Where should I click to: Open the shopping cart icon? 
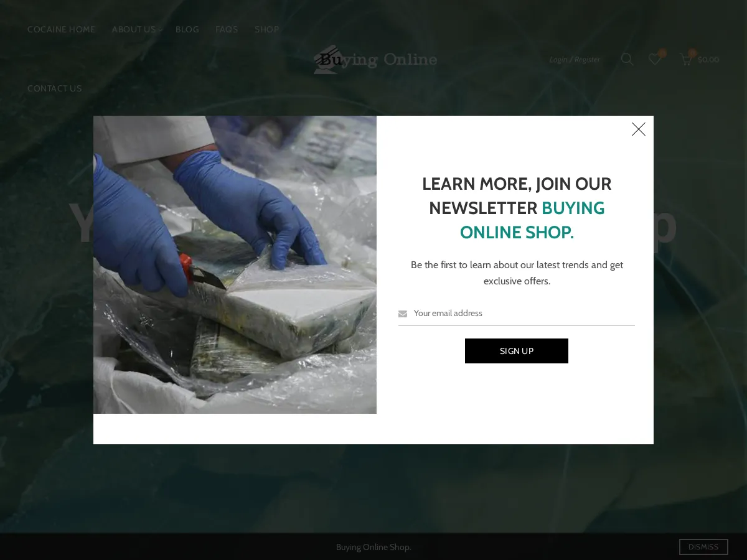point(685,60)
